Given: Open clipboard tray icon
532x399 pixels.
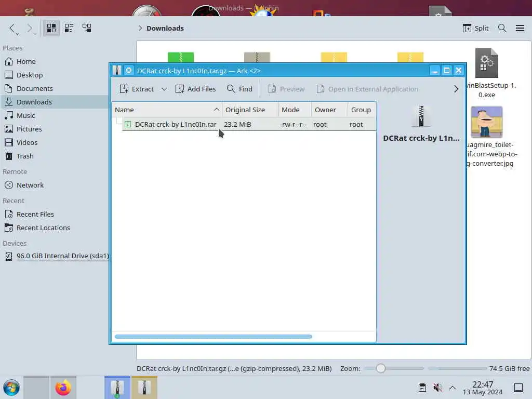Looking at the screenshot, I should (422, 388).
